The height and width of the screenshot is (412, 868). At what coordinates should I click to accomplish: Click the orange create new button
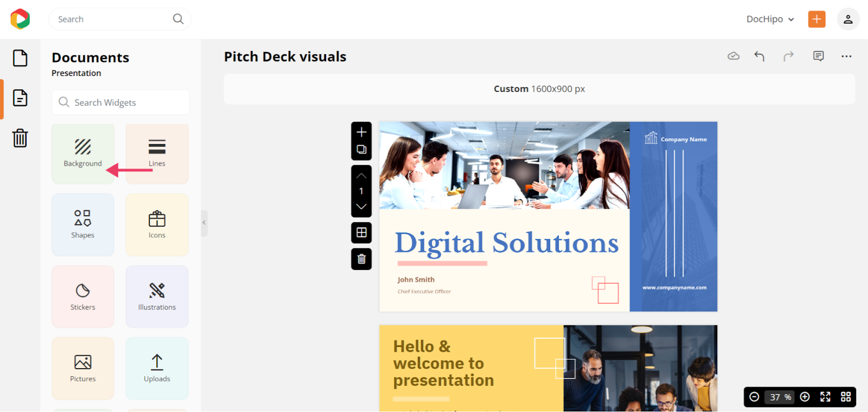click(x=816, y=20)
